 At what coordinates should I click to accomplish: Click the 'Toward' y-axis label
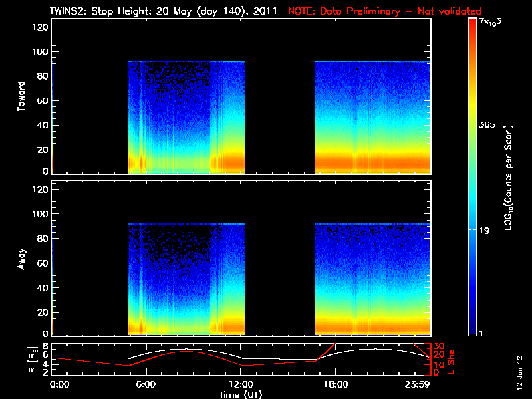tap(21, 96)
